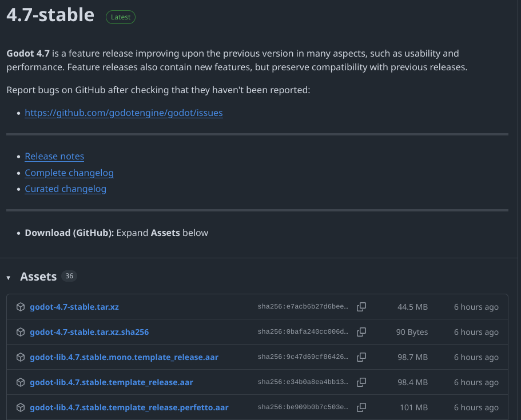Click the 90 Bytes file size
The height and width of the screenshot is (420, 521).
pyautogui.click(x=412, y=332)
